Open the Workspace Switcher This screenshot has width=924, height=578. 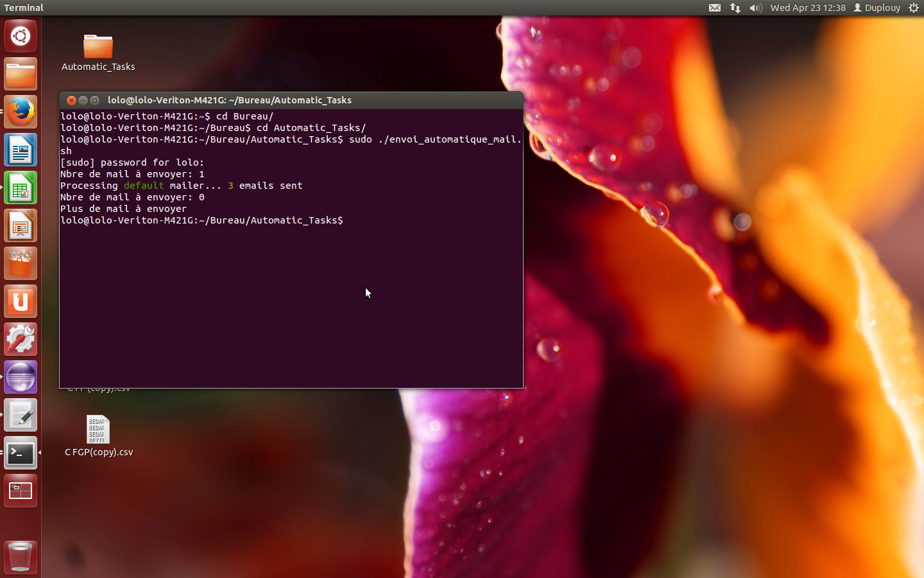click(x=21, y=491)
